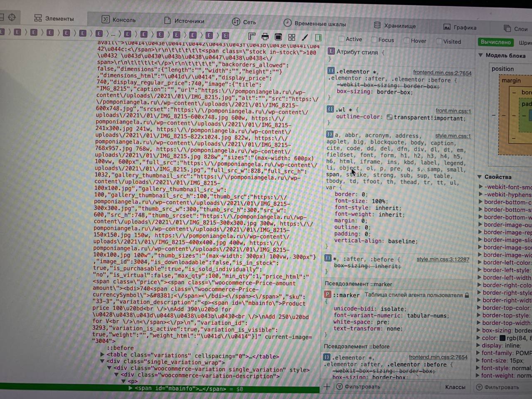Collapse the p element node
Screen dimensions: 532x399
tap(123, 381)
